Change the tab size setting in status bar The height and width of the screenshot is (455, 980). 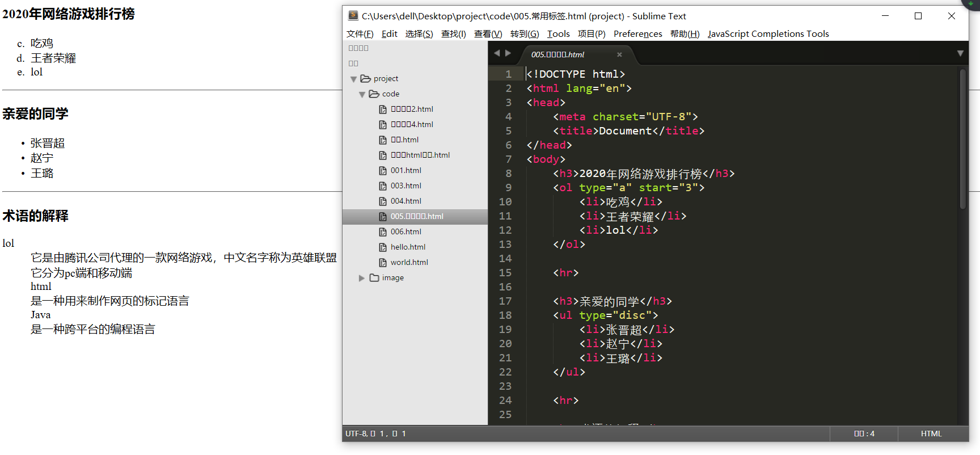864,433
